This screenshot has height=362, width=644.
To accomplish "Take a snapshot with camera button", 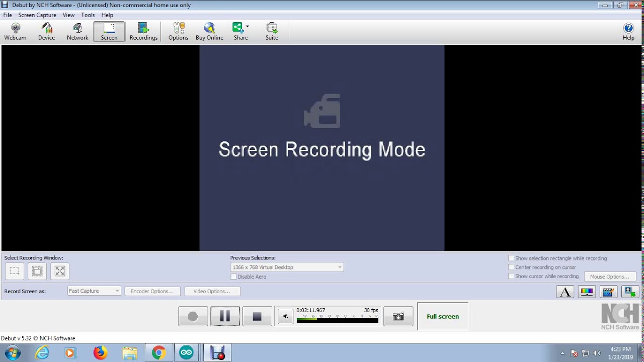I will click(x=398, y=316).
